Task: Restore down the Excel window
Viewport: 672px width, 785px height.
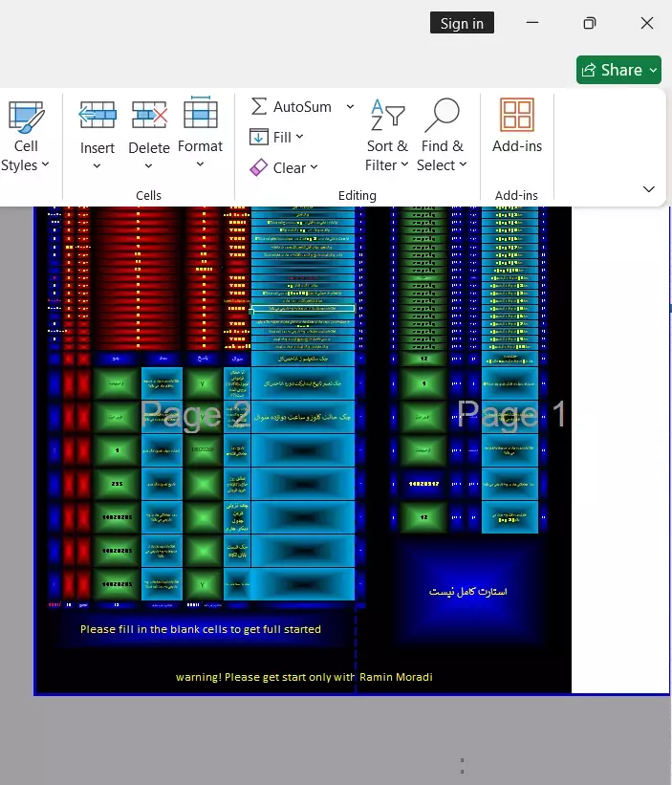Action: tap(590, 23)
